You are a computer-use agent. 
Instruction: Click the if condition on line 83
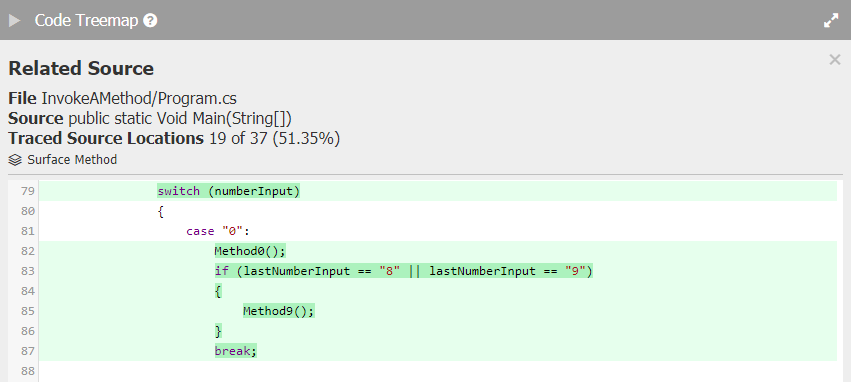404,271
